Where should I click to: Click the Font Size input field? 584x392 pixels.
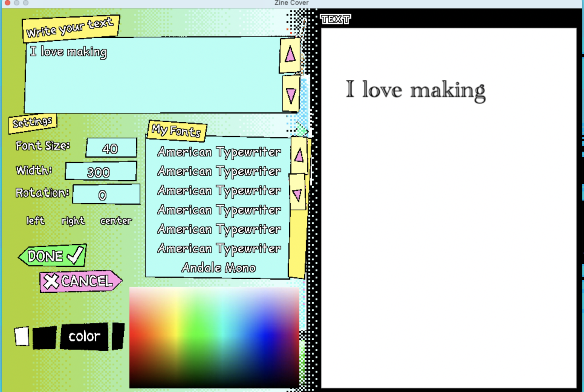111,148
